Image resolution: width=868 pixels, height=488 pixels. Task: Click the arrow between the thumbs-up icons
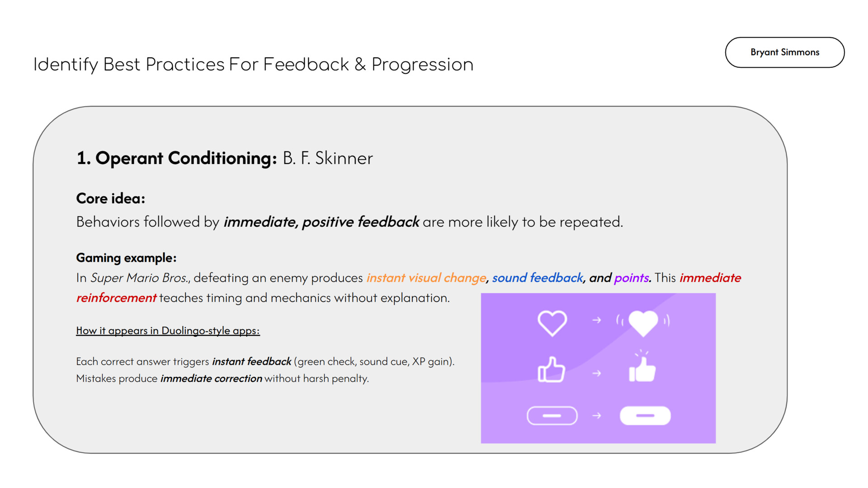pos(597,373)
